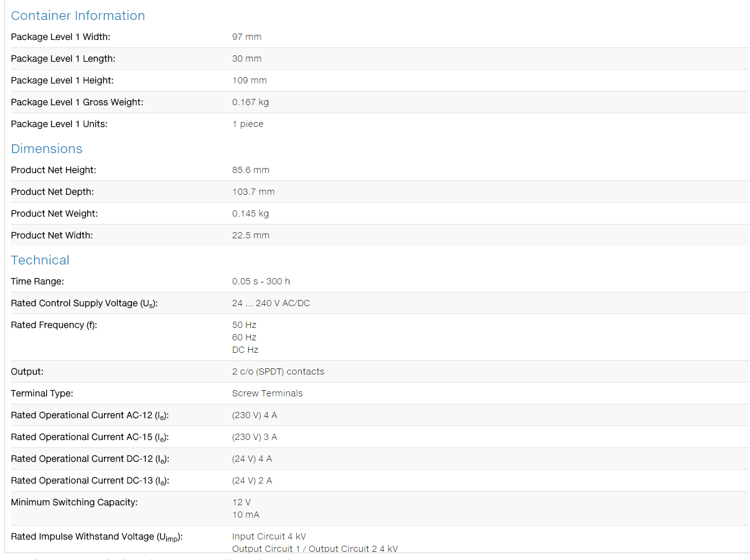This screenshot has height=560, width=750.
Task: Select the 30 mm length value
Action: tap(246, 58)
